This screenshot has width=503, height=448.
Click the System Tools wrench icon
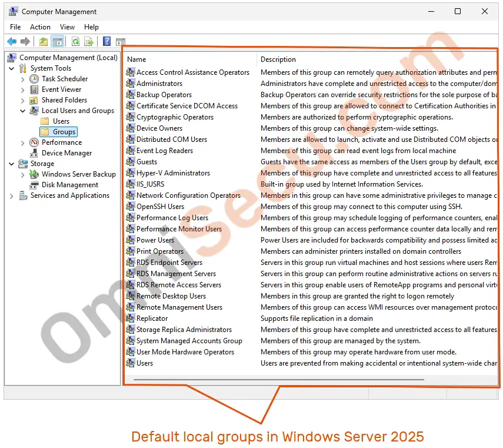[23, 68]
